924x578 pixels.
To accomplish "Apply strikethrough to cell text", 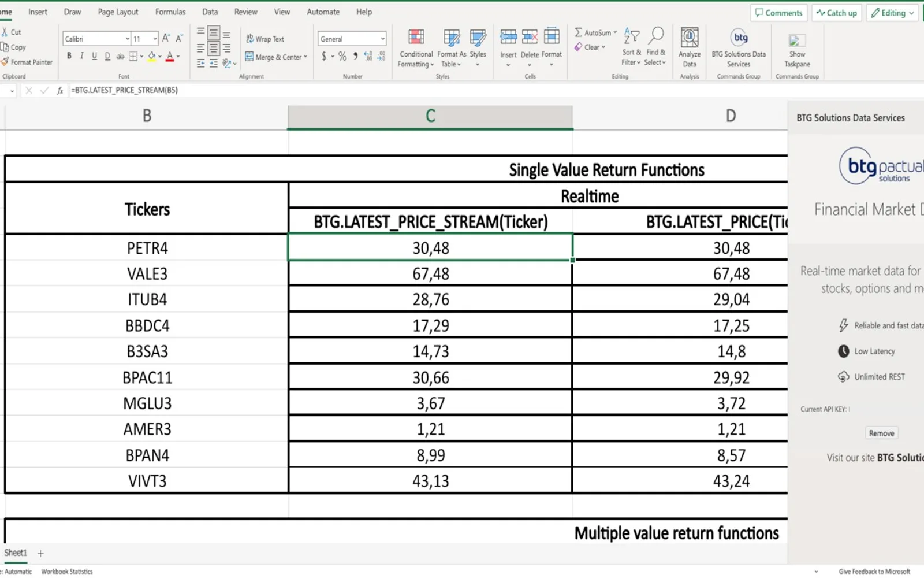I will tap(120, 56).
